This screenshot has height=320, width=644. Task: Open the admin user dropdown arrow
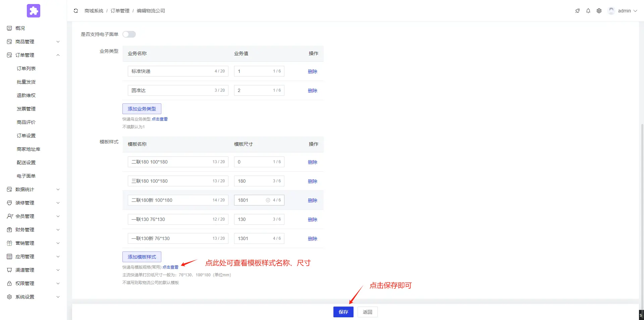click(x=635, y=11)
